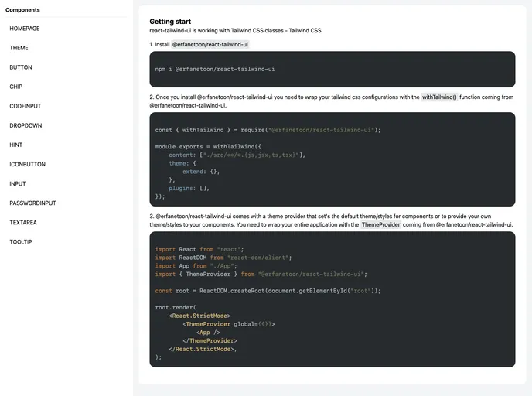This screenshot has width=532, height=396.
Task: Open the TOOLTIP component page
Action: (21, 241)
